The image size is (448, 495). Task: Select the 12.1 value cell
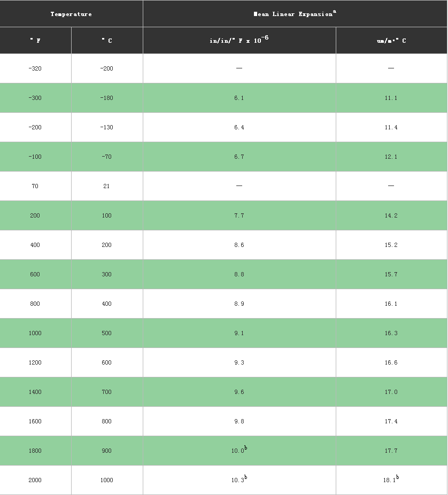click(x=391, y=157)
